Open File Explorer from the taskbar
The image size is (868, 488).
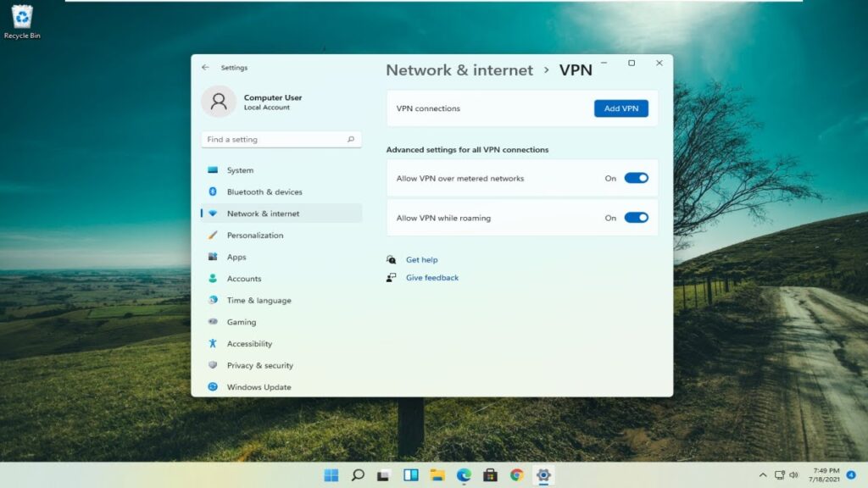(437, 475)
